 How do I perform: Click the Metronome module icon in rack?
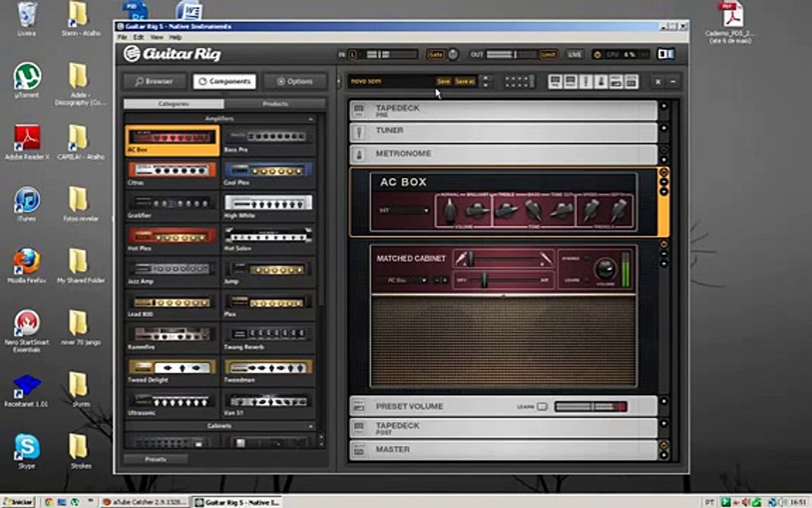coord(359,155)
